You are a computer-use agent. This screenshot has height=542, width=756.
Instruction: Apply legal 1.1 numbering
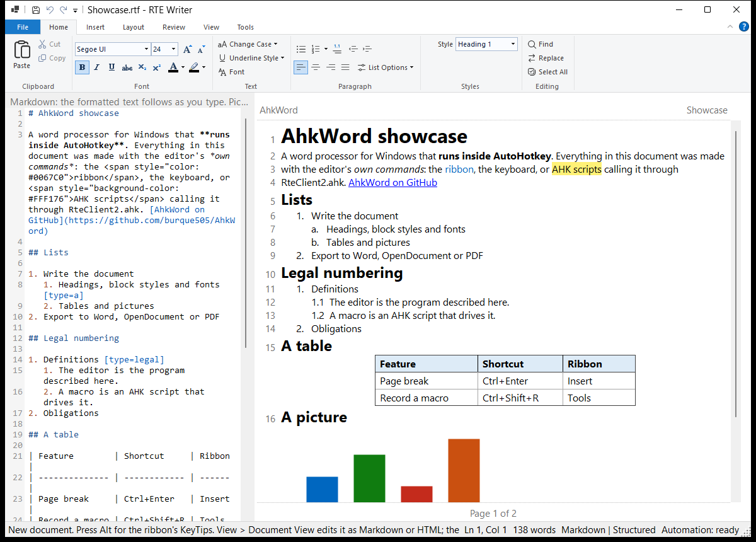337,49
